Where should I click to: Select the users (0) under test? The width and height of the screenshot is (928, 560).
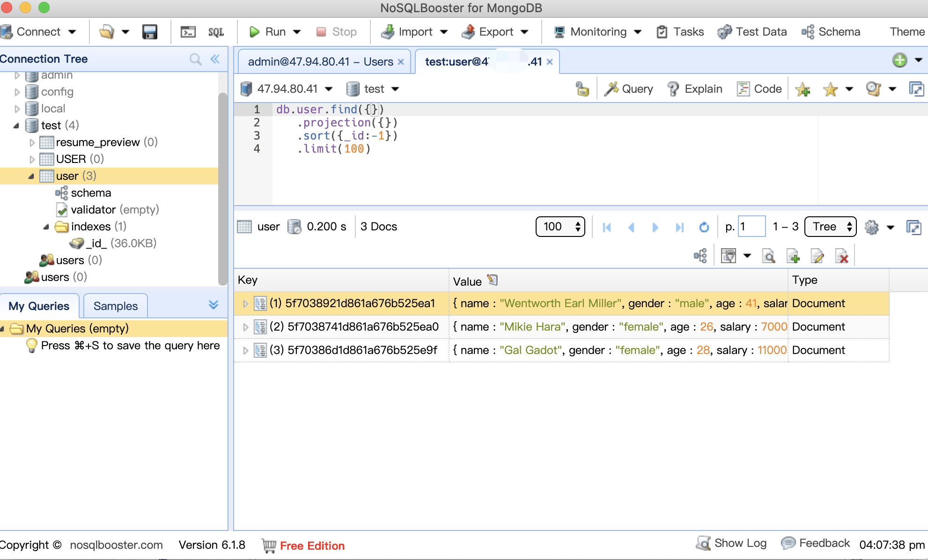point(71,260)
